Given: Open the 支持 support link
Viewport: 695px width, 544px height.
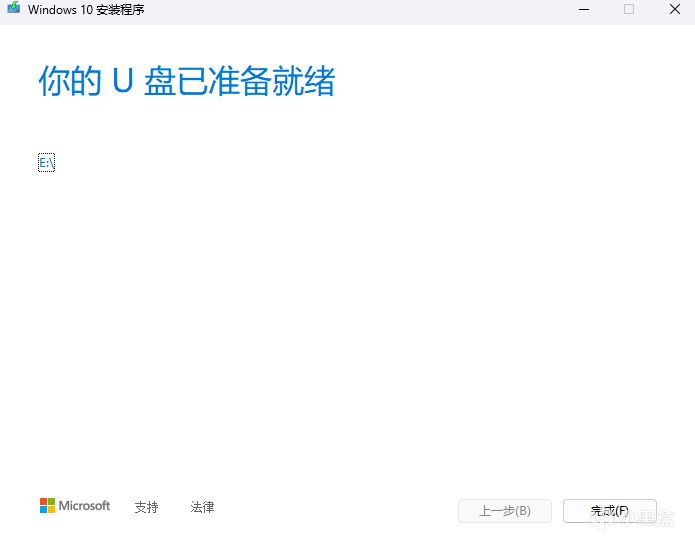Looking at the screenshot, I should point(146,507).
